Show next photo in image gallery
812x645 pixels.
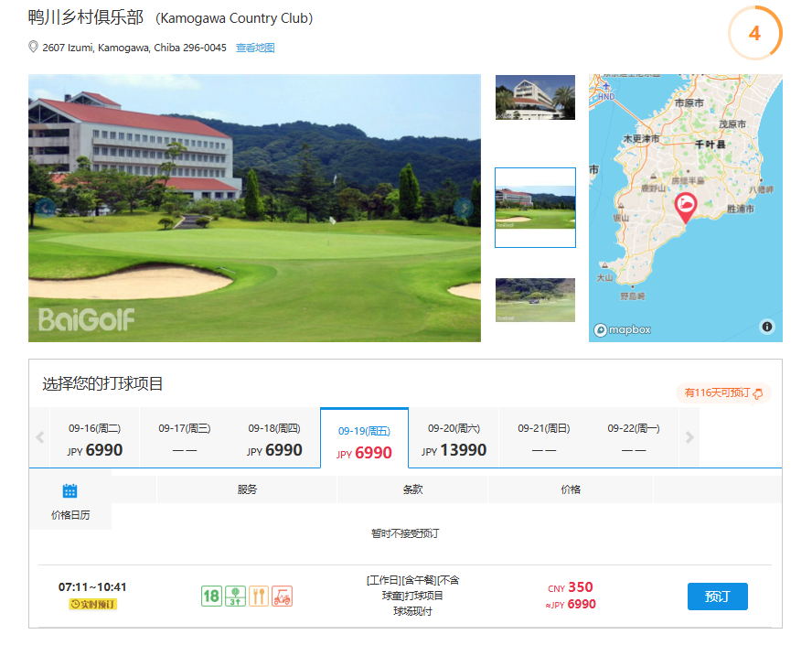coord(464,208)
